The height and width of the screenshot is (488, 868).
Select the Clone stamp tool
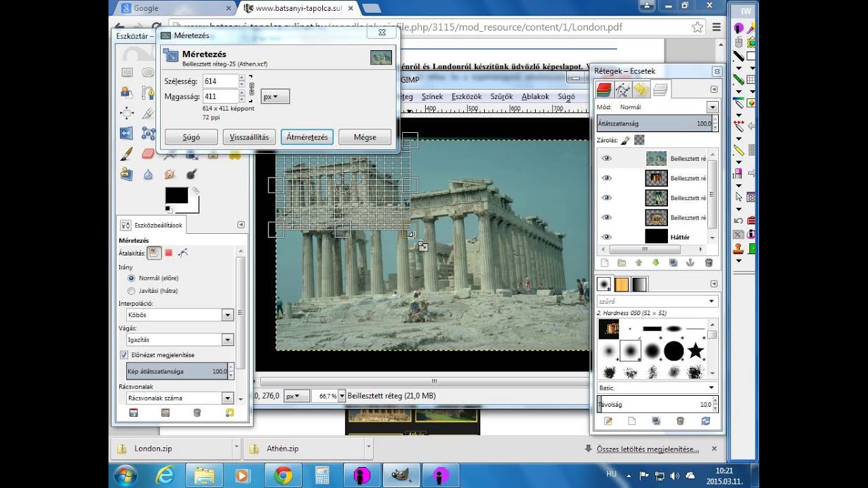click(127, 174)
